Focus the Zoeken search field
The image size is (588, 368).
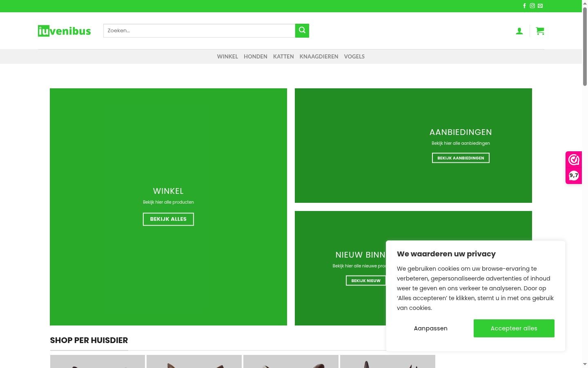coord(199,31)
